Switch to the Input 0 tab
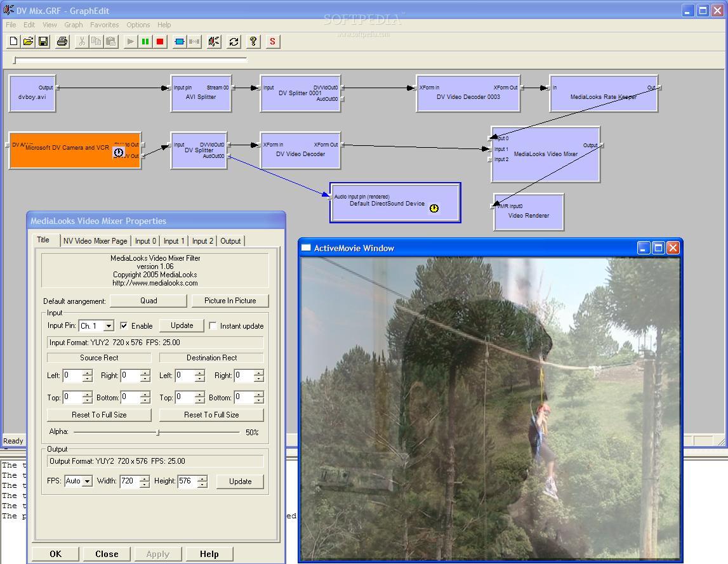 coord(146,241)
